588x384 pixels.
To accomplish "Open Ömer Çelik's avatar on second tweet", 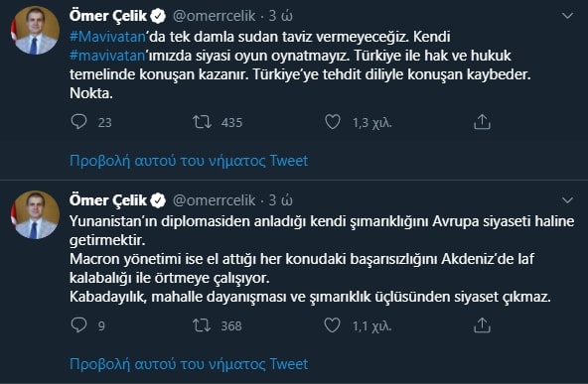I will pos(35,214).
